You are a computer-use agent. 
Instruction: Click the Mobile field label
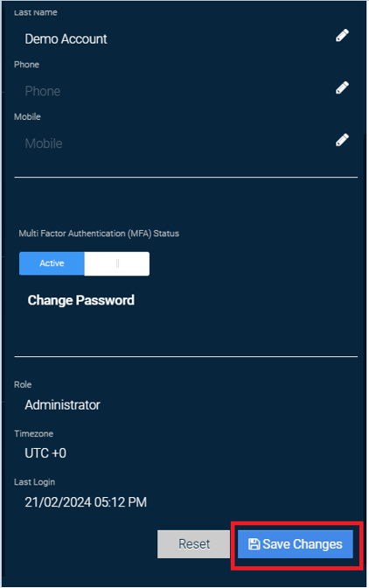(27, 116)
